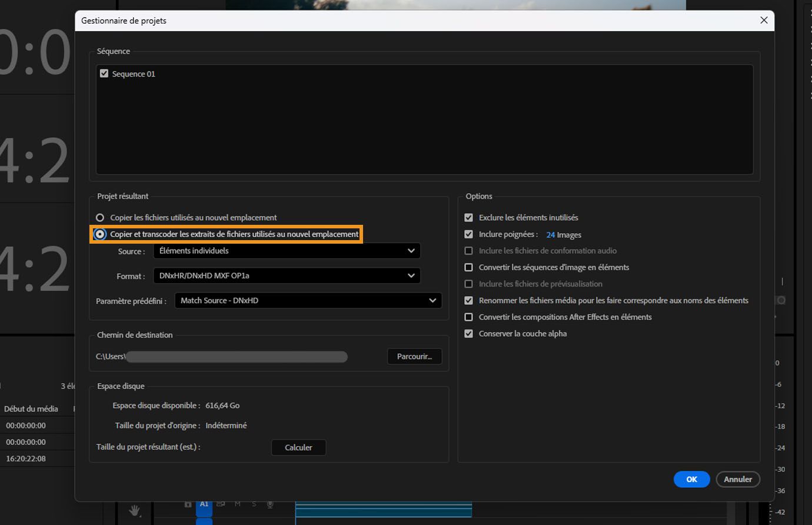Confirm the dialog with OK
The height and width of the screenshot is (525, 812).
(x=691, y=480)
